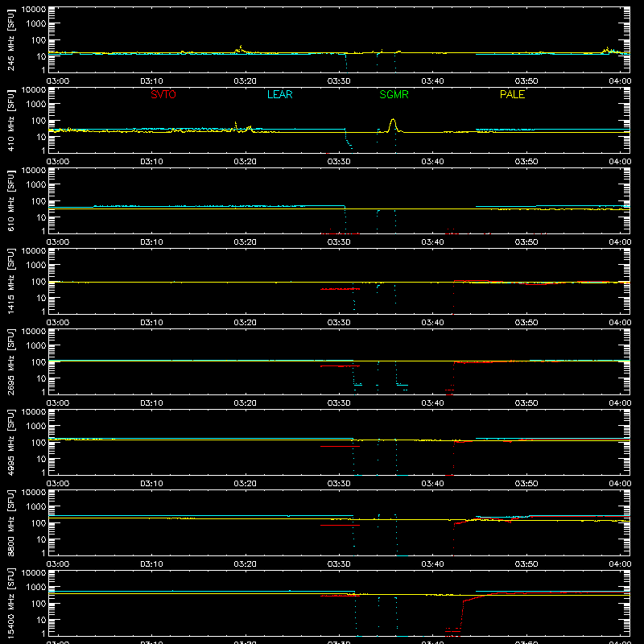Click 04:00 tick label below 8800 MHz panel
The width and height of the screenshot is (644, 644).
click(620, 564)
